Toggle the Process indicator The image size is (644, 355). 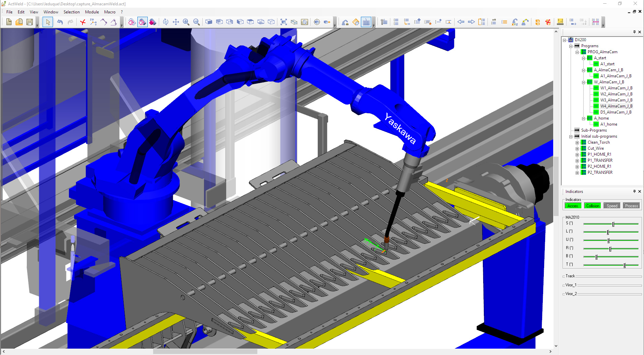pos(631,206)
